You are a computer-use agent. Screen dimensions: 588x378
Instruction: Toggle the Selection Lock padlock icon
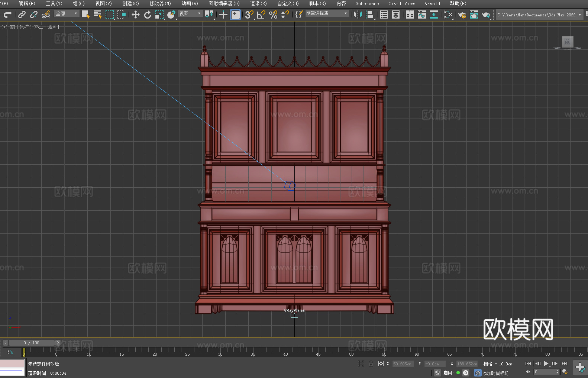pos(371,364)
